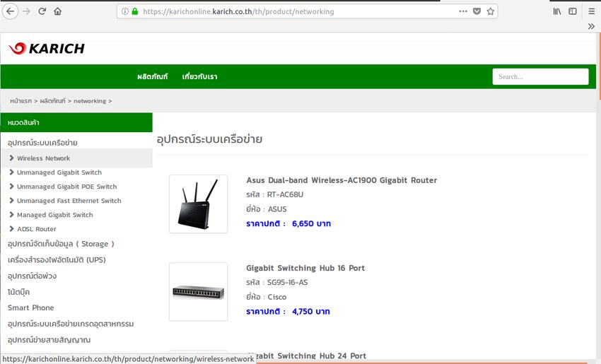Select Smart Phone category

point(30,307)
